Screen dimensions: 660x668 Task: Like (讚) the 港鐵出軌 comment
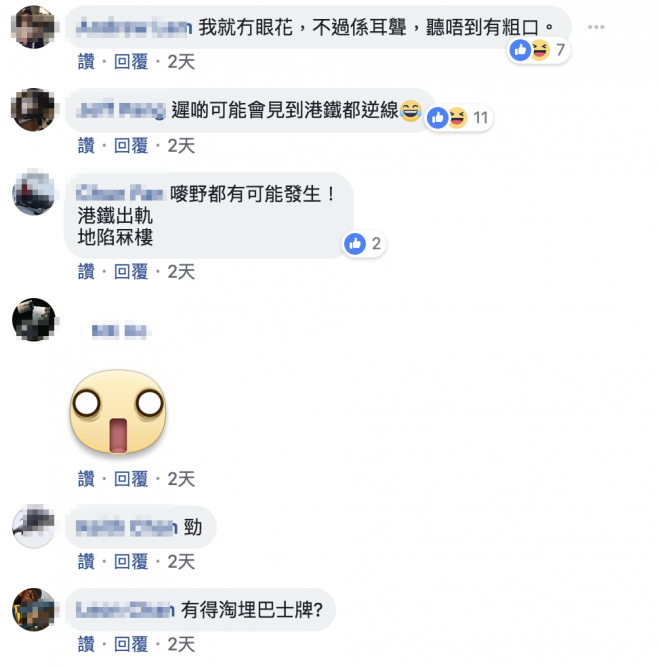[x=86, y=271]
